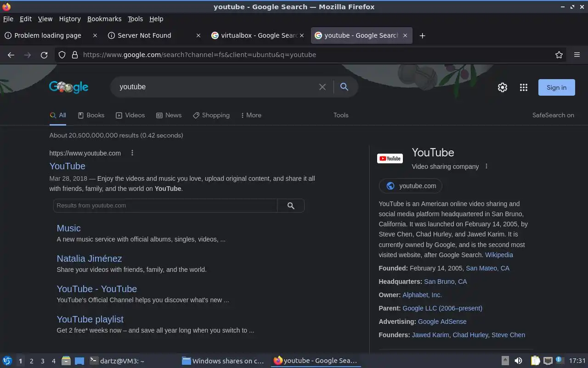Viewport: 588px width, 368px height.
Task: Switch to News results
Action: pos(169,115)
